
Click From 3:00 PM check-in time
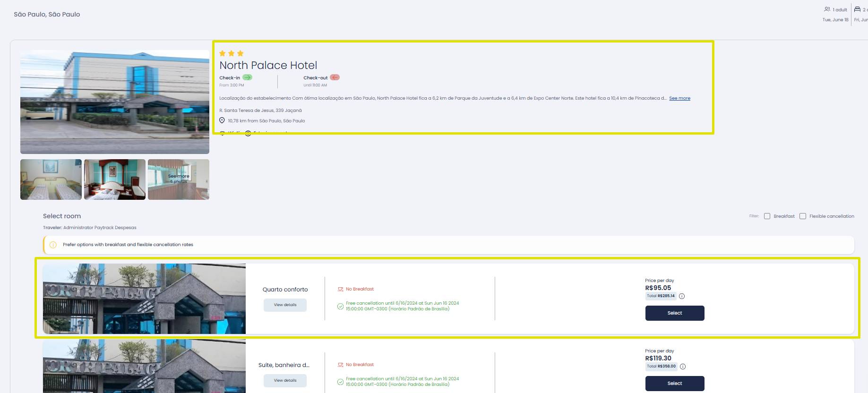(232, 85)
